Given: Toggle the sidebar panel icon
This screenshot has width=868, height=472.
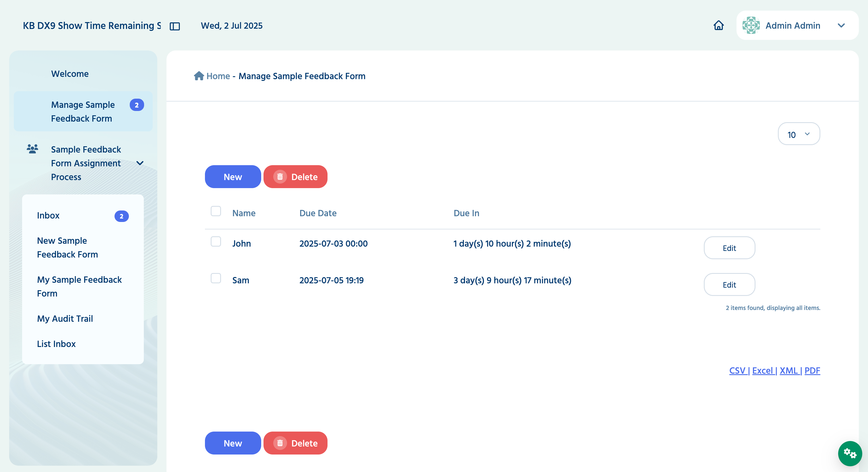Looking at the screenshot, I should click(175, 26).
